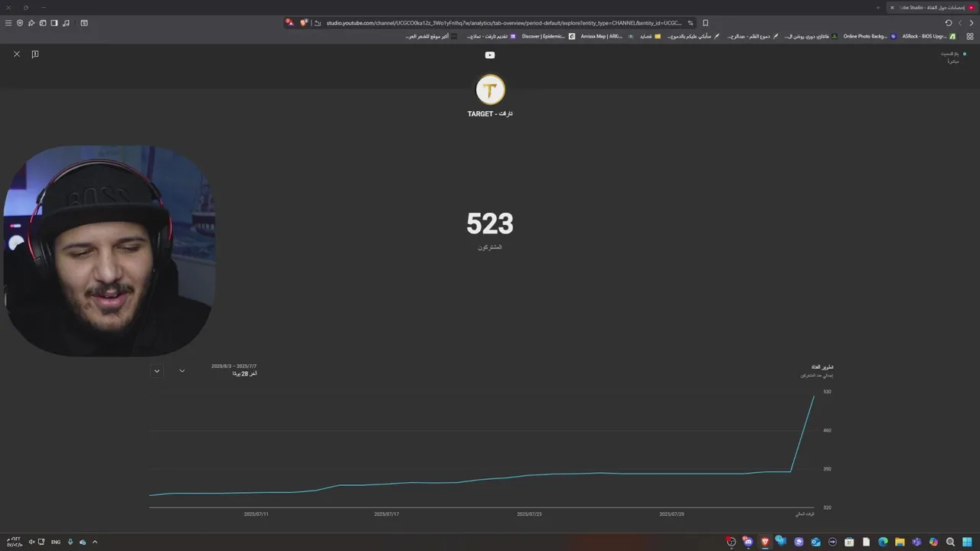Image resolution: width=980 pixels, height=551 pixels.
Task: Click the Brave VPN shield icon in the toolbar
Action: [20, 23]
